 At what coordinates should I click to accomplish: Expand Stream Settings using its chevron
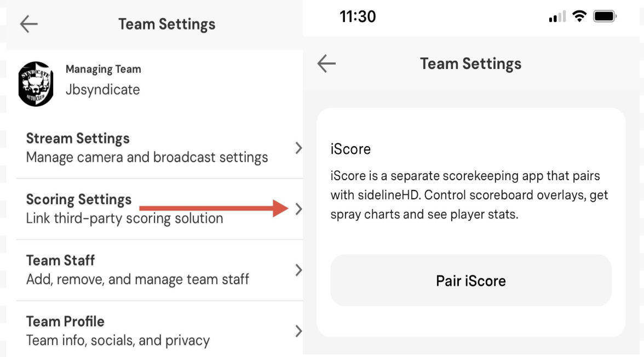pyautogui.click(x=298, y=148)
